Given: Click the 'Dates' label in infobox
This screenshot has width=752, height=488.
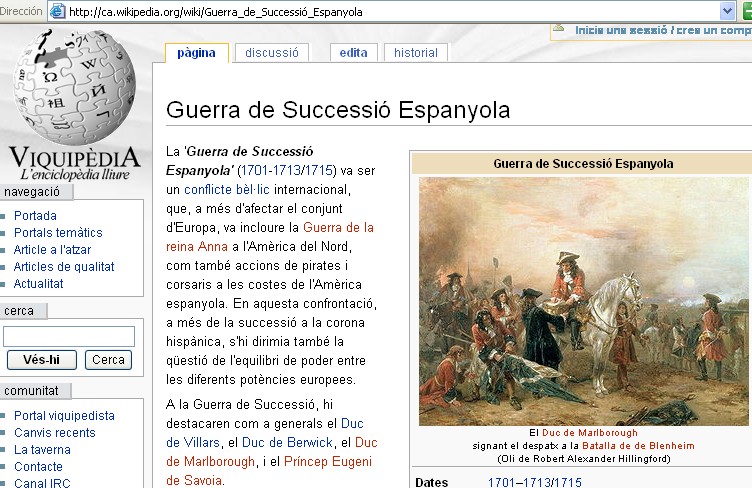Looking at the screenshot, I should (x=432, y=482).
